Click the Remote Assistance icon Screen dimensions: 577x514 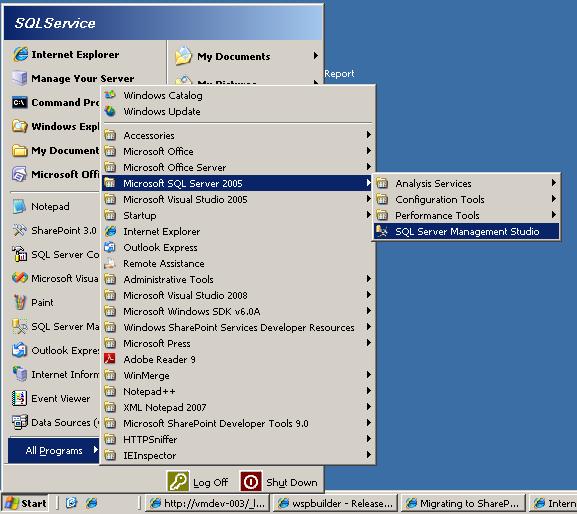click(110, 263)
